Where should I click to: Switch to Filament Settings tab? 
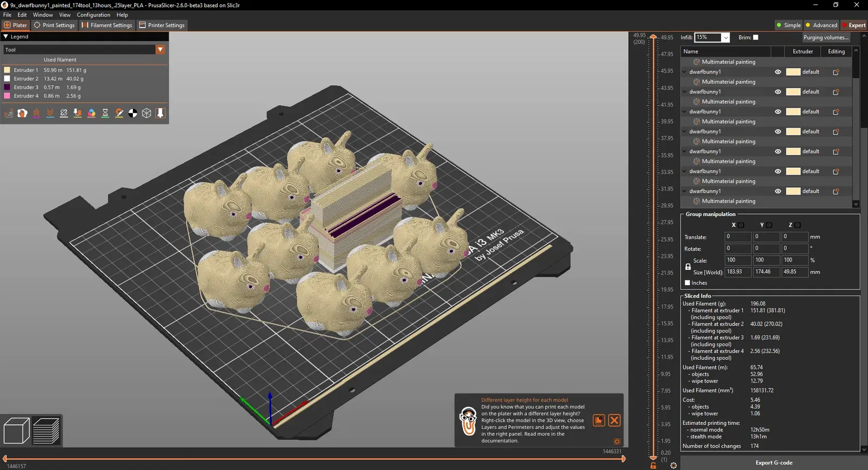pos(107,25)
